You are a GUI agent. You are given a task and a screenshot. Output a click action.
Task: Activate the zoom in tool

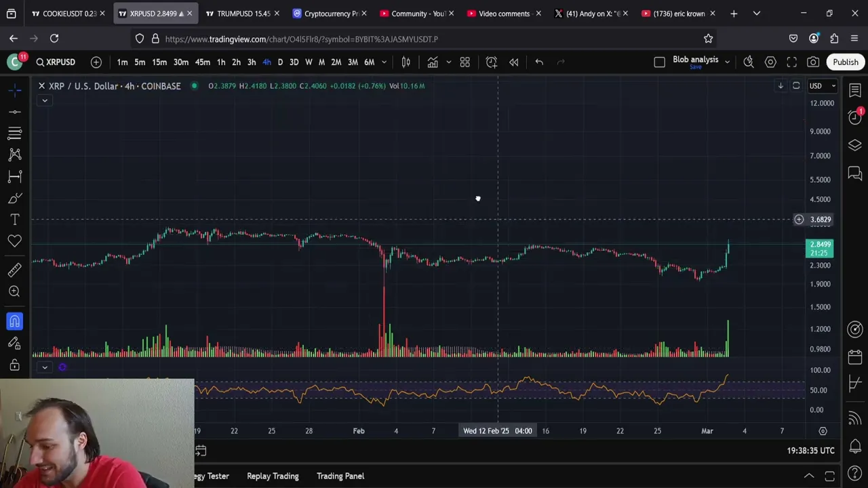click(14, 291)
